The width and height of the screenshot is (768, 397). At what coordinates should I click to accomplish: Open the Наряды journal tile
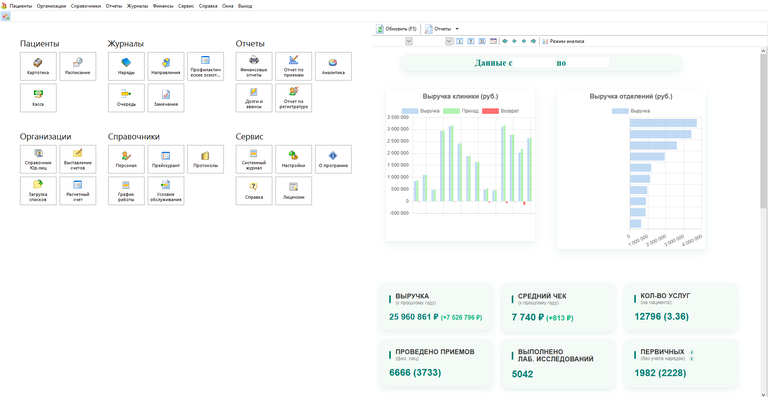(x=126, y=66)
